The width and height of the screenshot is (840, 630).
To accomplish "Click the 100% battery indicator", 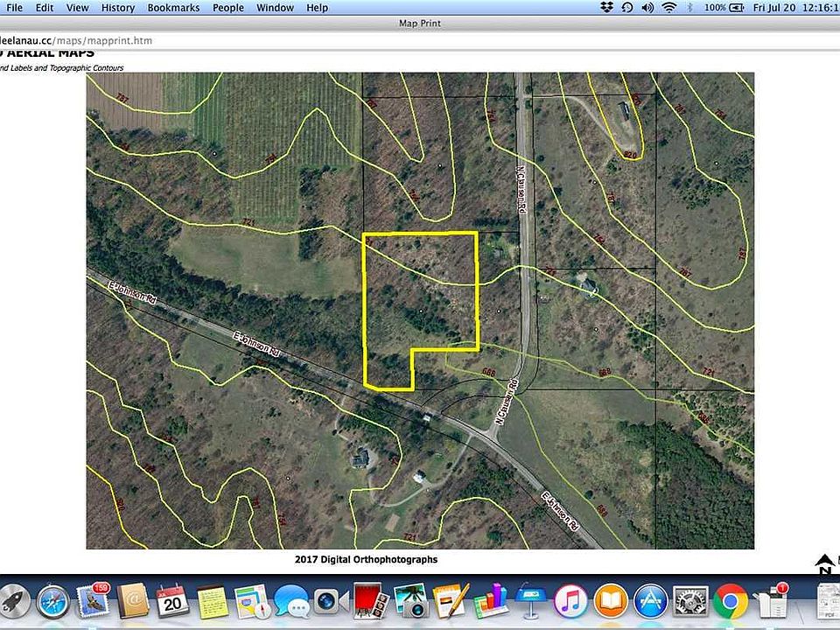I will point(724,8).
